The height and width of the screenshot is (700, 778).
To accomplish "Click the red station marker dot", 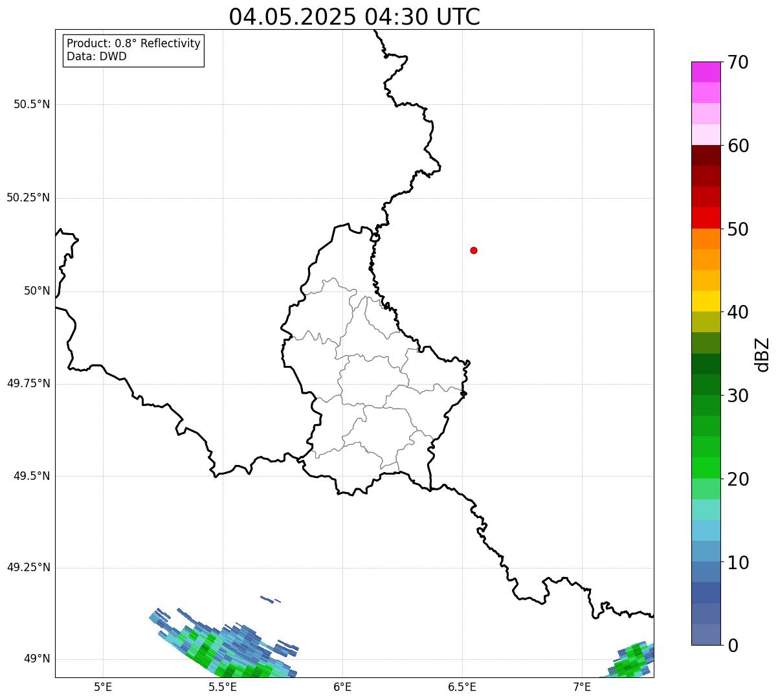I will pos(474,251).
